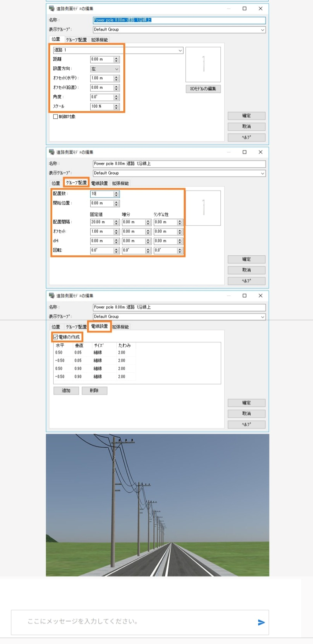Uncheck the 電線の作成 checkbox

pos(56,337)
